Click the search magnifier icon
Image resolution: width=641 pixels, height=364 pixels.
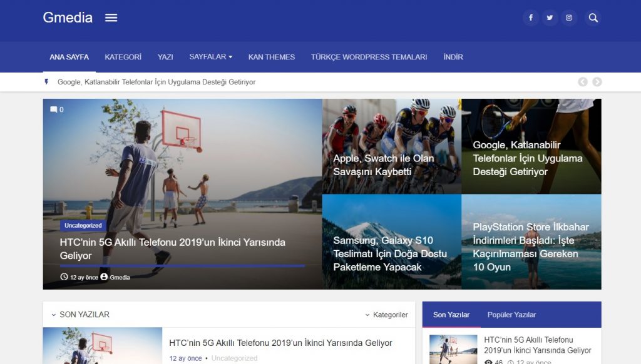click(x=593, y=18)
